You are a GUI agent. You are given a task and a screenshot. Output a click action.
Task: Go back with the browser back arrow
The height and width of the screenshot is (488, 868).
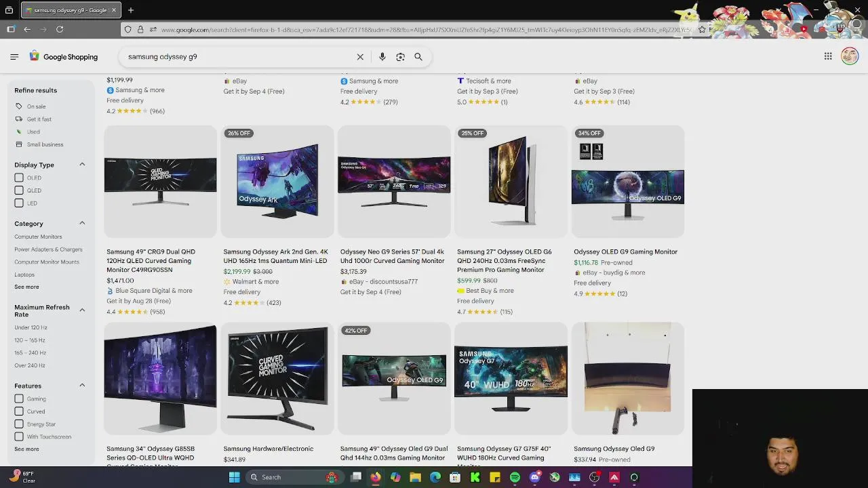27,29
